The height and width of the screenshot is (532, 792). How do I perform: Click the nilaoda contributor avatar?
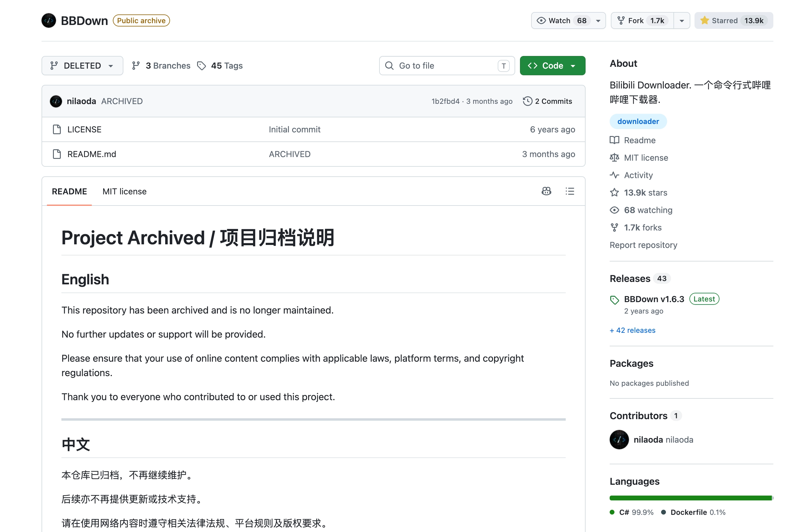619,440
